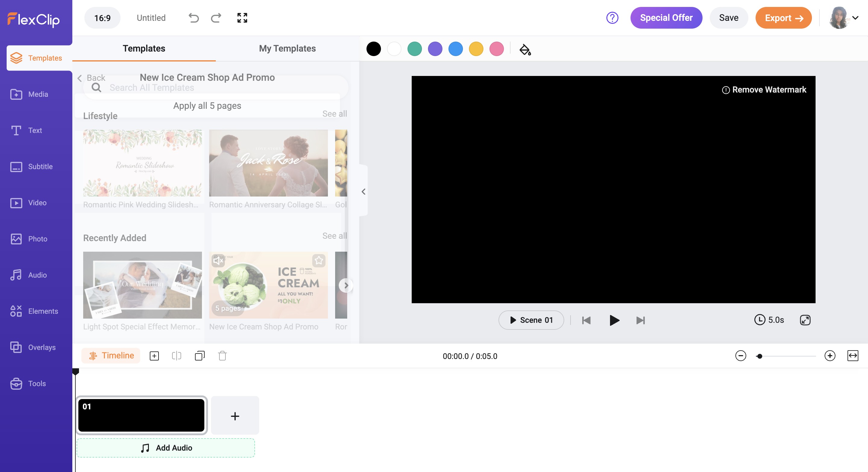
Task: Switch to My Templates tab
Action: click(x=287, y=49)
